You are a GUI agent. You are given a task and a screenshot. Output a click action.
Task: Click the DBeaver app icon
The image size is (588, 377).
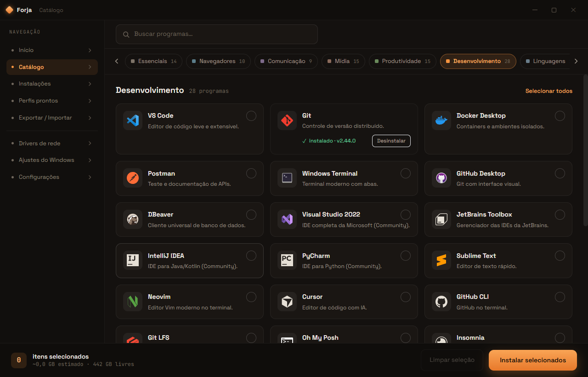[x=133, y=219]
